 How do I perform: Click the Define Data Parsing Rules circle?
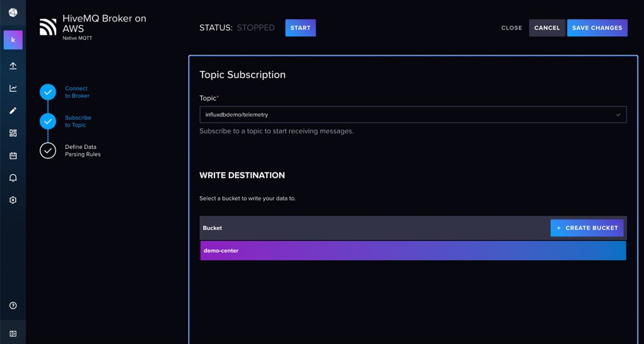pyautogui.click(x=48, y=151)
